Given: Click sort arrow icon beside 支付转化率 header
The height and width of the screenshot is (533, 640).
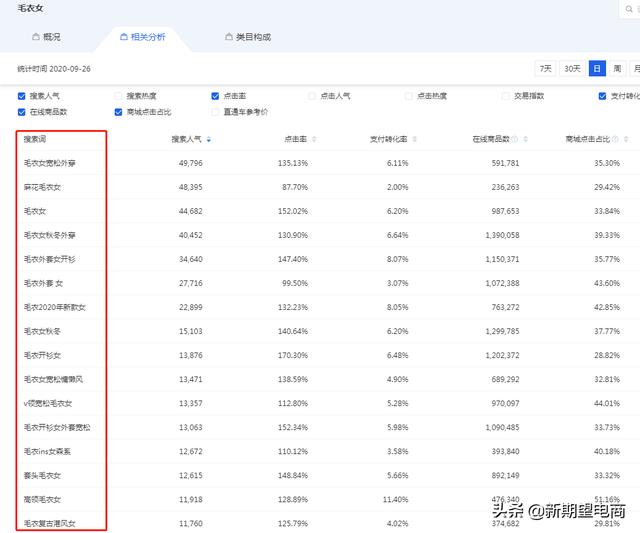Looking at the screenshot, I should point(413,139).
